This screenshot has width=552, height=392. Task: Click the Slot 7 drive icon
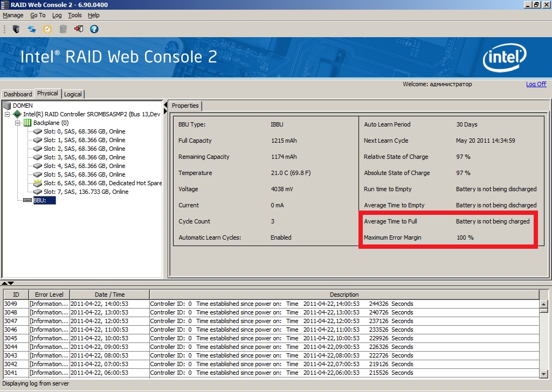(38, 192)
